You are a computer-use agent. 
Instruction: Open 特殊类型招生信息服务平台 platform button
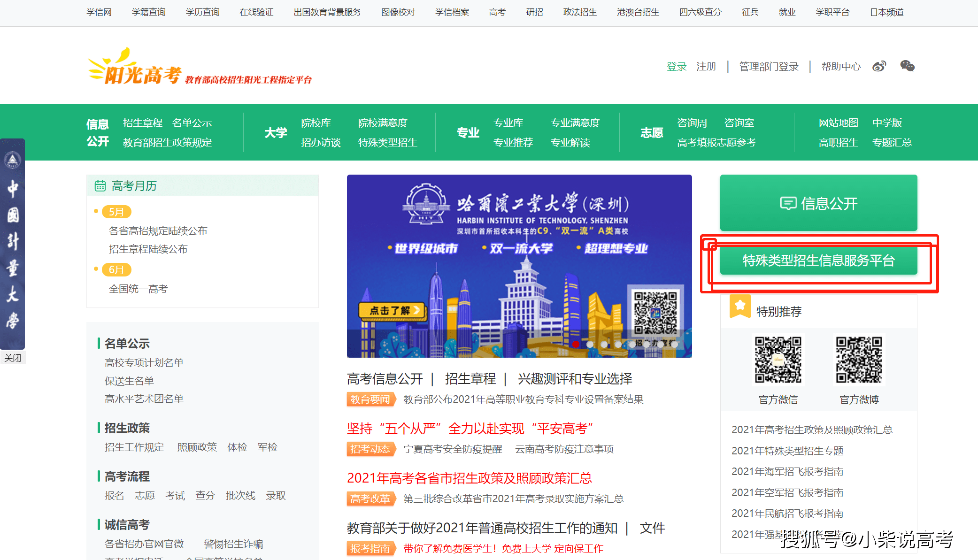818,261
